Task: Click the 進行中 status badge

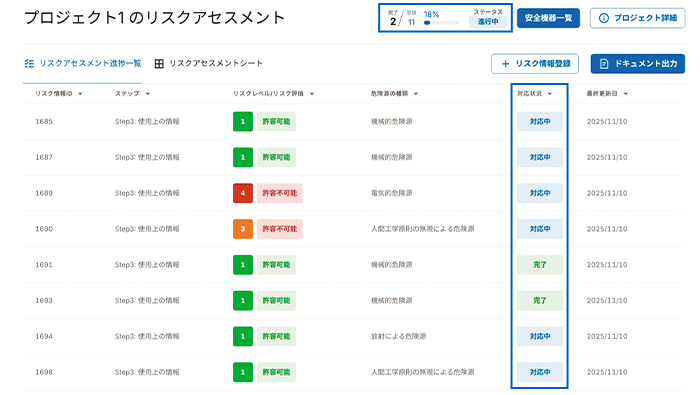Action: click(488, 21)
